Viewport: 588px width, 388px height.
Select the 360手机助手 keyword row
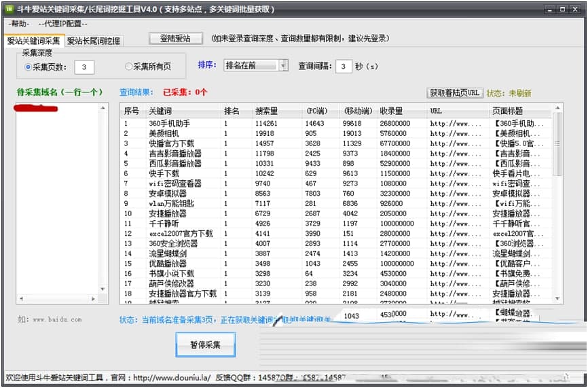pyautogui.click(x=170, y=124)
